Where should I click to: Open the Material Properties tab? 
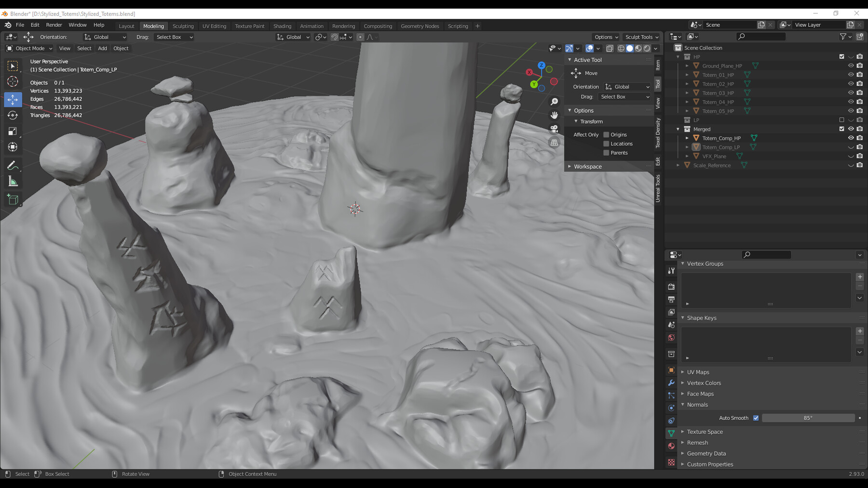[671, 446]
